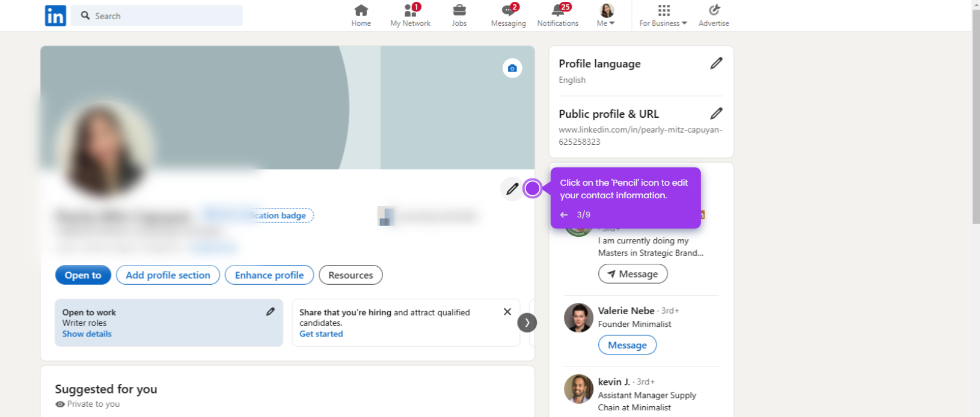Open the Jobs section
The width and height of the screenshot is (980, 417).
[x=459, y=16]
